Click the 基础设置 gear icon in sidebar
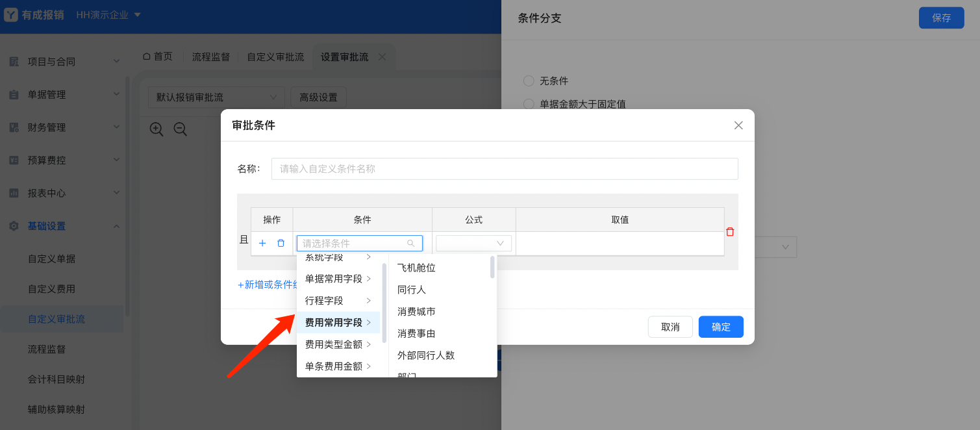This screenshot has height=430, width=980. 14,226
